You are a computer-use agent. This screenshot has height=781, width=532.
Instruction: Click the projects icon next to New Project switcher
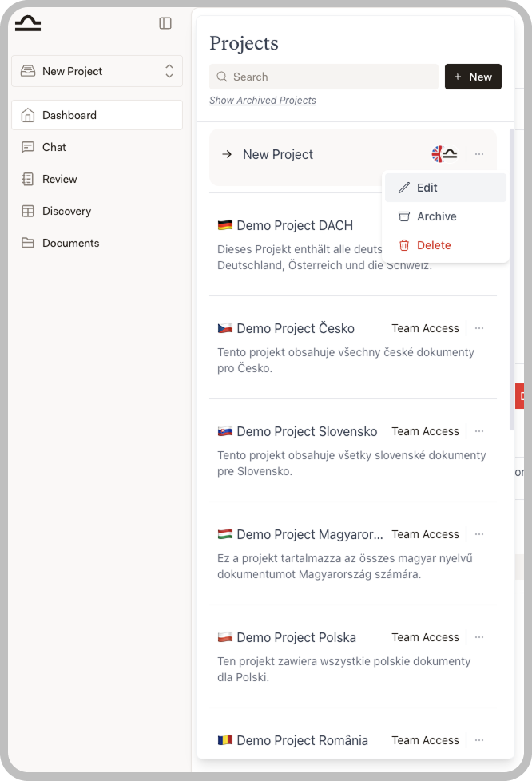tap(26, 71)
